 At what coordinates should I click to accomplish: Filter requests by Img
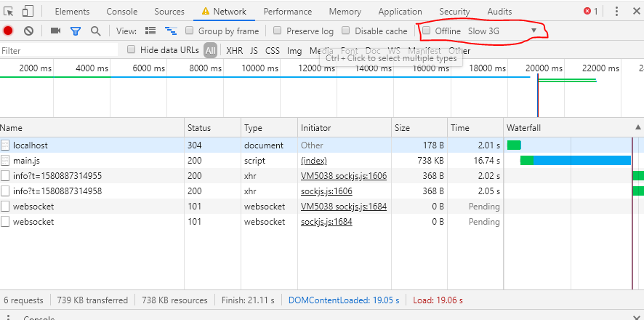point(294,51)
